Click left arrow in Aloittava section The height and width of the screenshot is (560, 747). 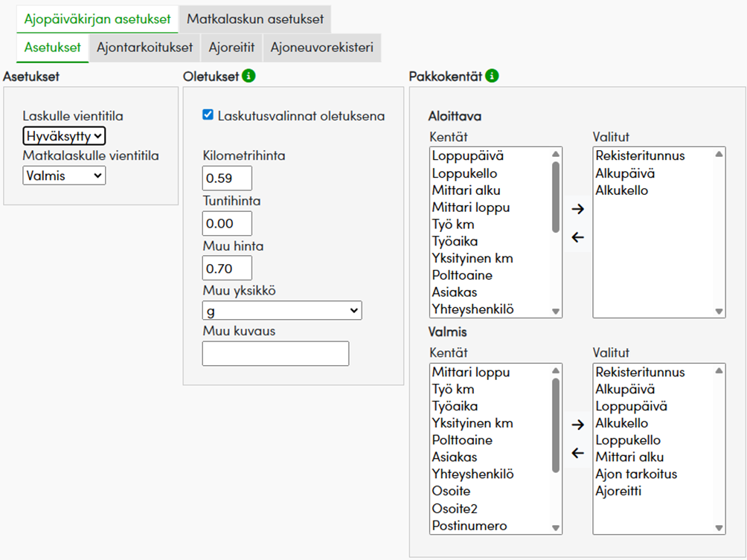[x=577, y=237]
